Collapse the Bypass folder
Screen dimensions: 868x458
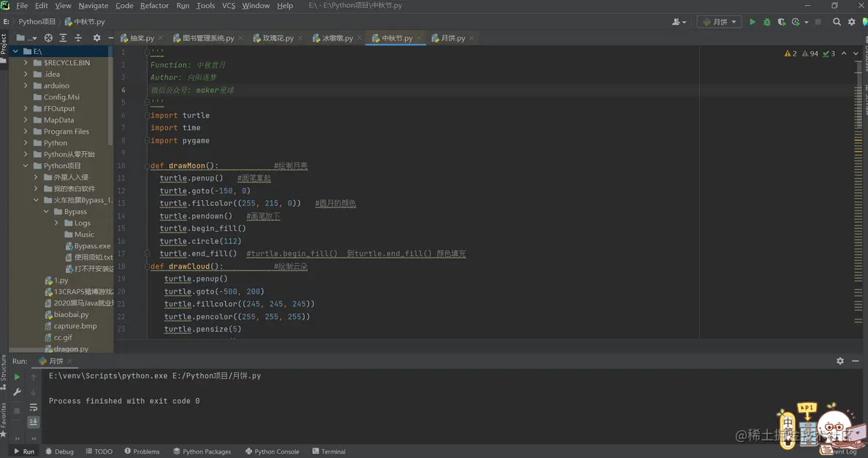tap(46, 212)
